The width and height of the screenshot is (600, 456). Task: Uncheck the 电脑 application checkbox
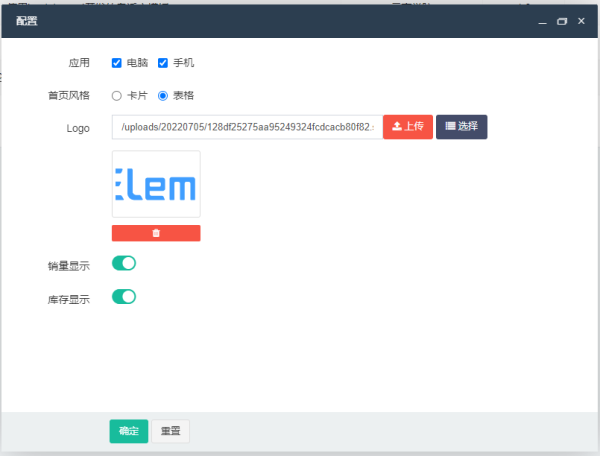(x=117, y=63)
